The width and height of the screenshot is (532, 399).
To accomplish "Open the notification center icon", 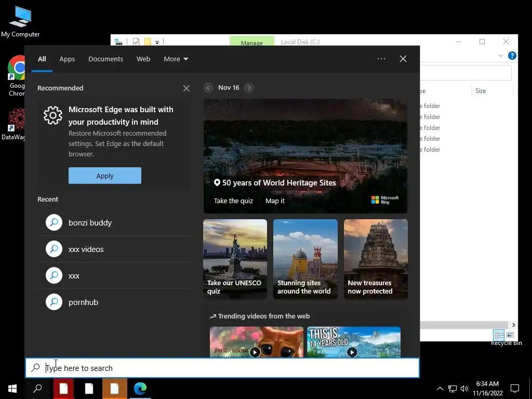I will 515,389.
